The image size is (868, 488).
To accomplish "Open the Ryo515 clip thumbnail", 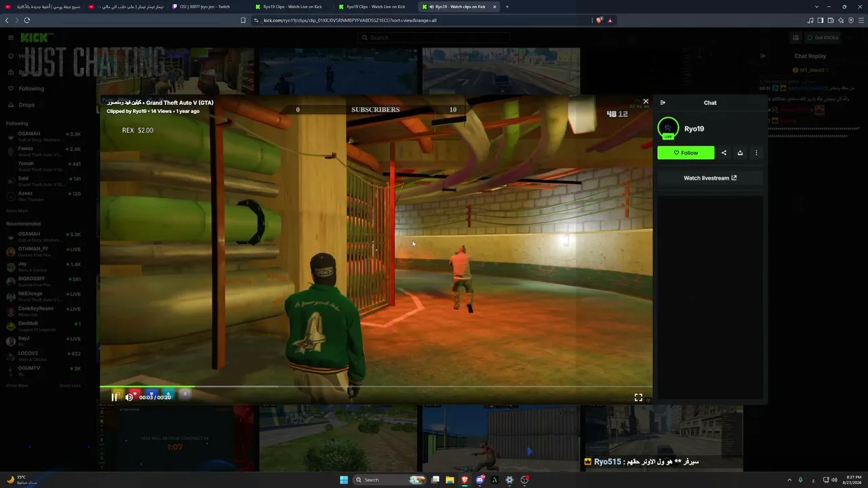I will 663,438.
